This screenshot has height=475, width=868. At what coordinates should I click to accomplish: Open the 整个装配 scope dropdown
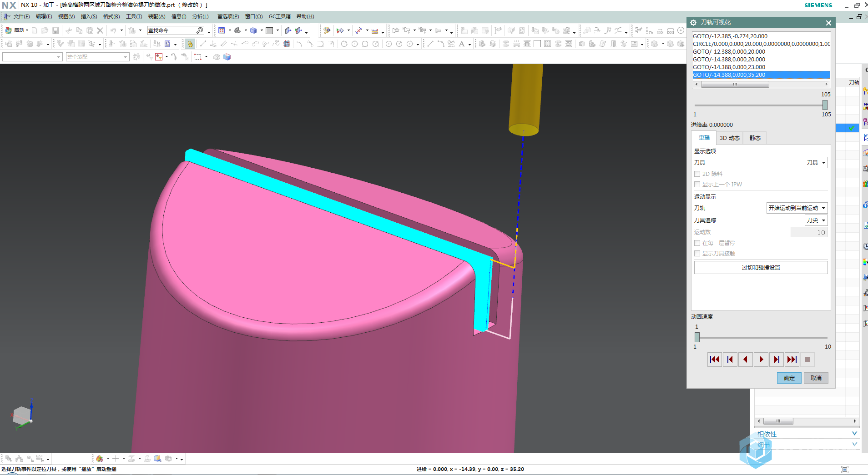point(97,57)
